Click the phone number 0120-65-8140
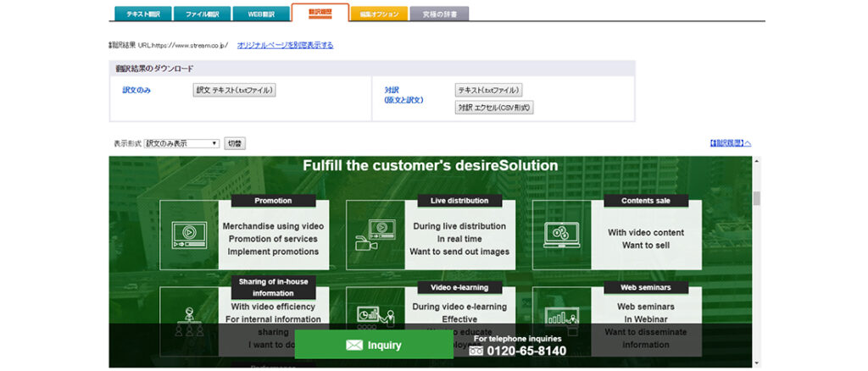This screenshot has width=868, height=371. 526,352
